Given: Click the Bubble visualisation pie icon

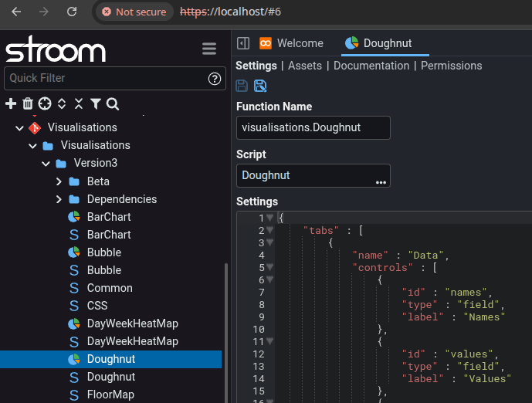Looking at the screenshot, I should [x=74, y=252].
